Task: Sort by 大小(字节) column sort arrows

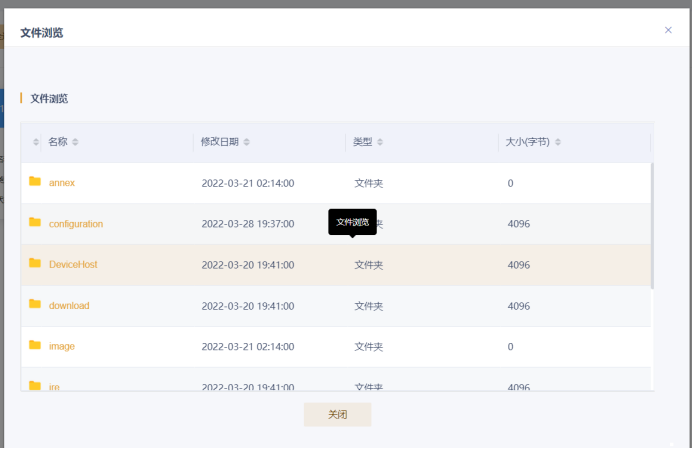Action: click(558, 142)
